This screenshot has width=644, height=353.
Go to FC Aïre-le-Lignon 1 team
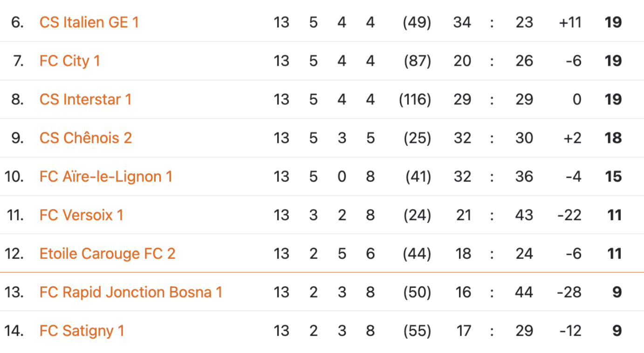point(106,177)
